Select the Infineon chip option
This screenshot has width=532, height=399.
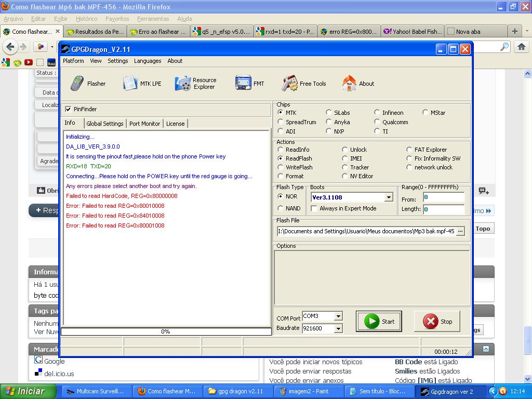[x=377, y=112]
